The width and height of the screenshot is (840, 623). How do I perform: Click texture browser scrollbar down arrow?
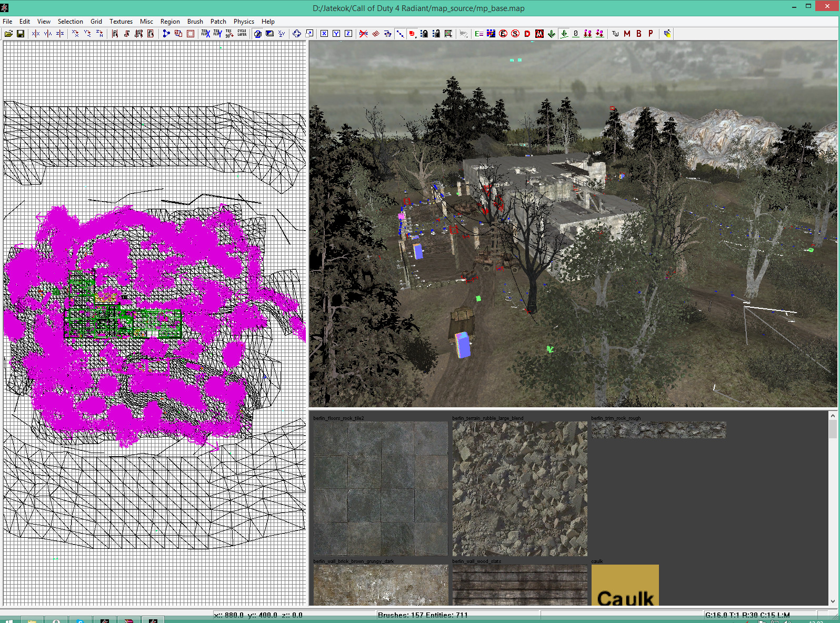(x=833, y=601)
